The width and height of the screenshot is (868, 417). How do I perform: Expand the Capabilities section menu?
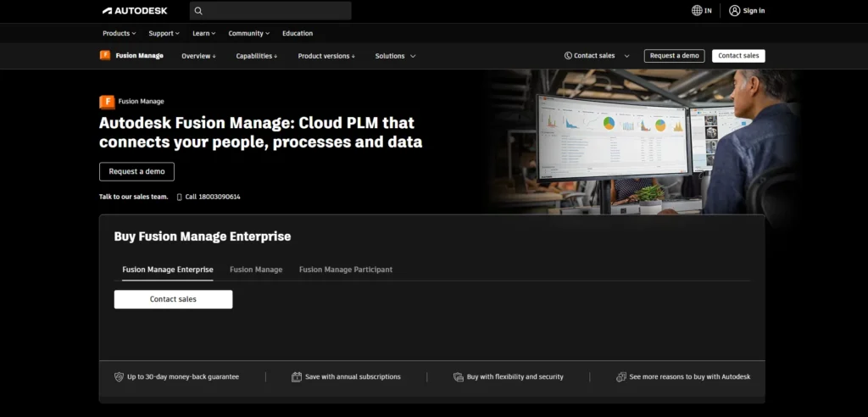pyautogui.click(x=257, y=56)
